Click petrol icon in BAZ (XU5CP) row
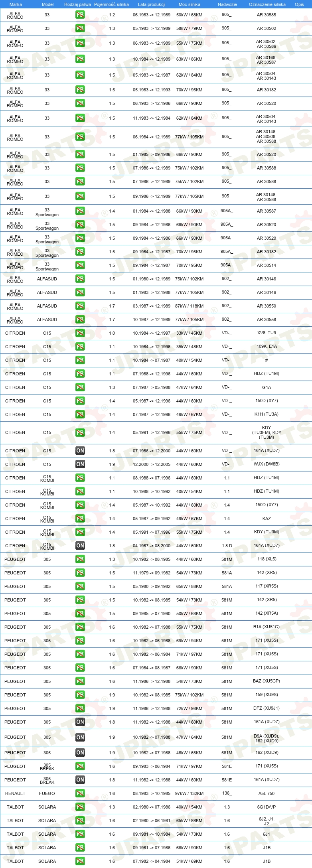Screen dimensions: 312x868 click(x=80, y=681)
